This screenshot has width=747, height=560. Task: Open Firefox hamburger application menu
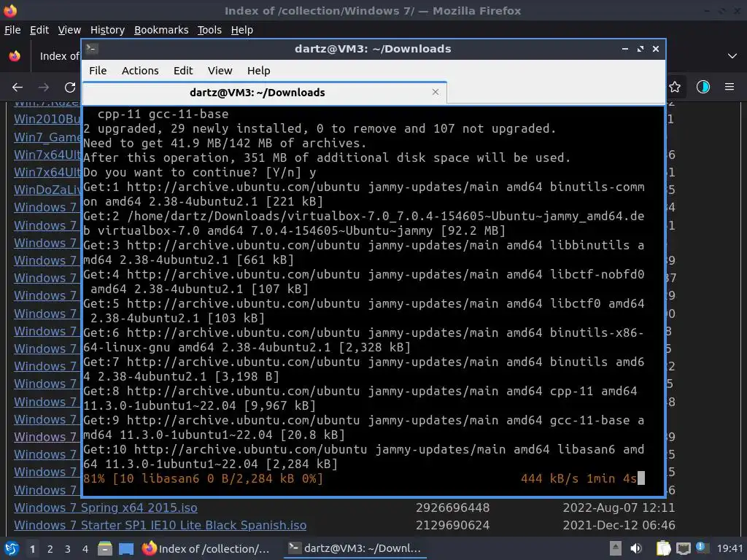click(x=729, y=87)
